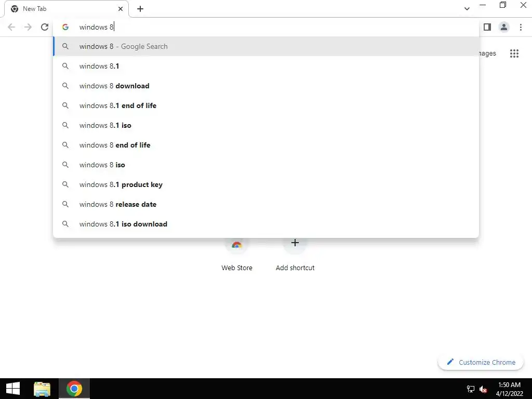Choose the 'windows 8.1' suggestion
Screen dimensions: 532x399
[x=266, y=66]
